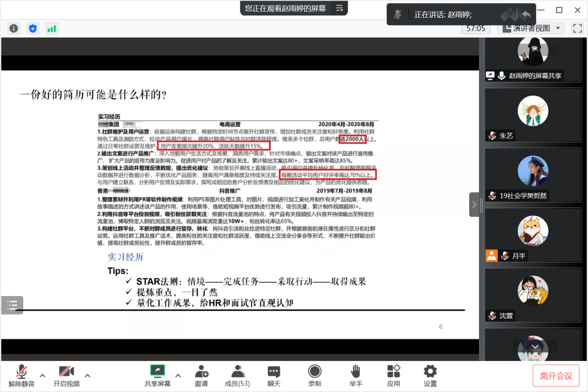Open the Invite participants icon

[x=201, y=376]
